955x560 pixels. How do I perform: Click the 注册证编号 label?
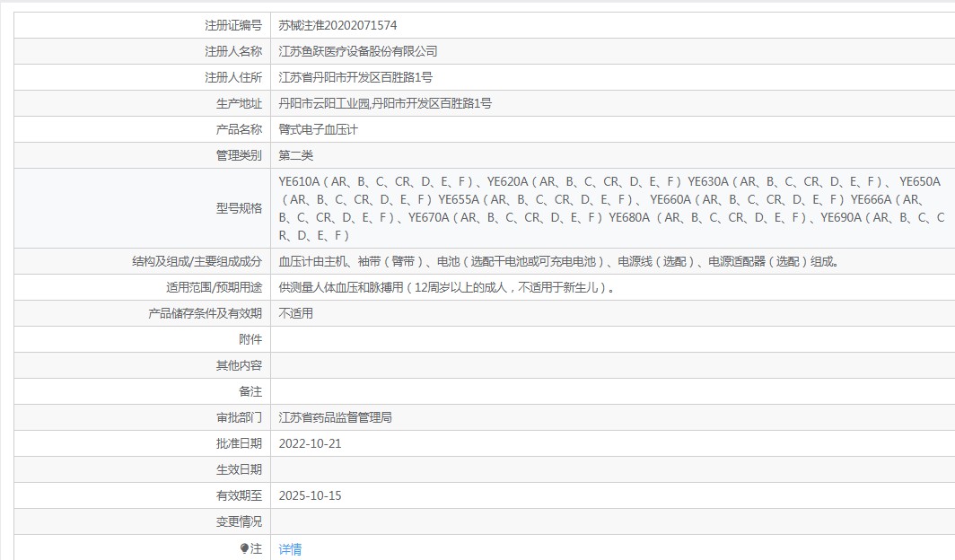click(233, 25)
